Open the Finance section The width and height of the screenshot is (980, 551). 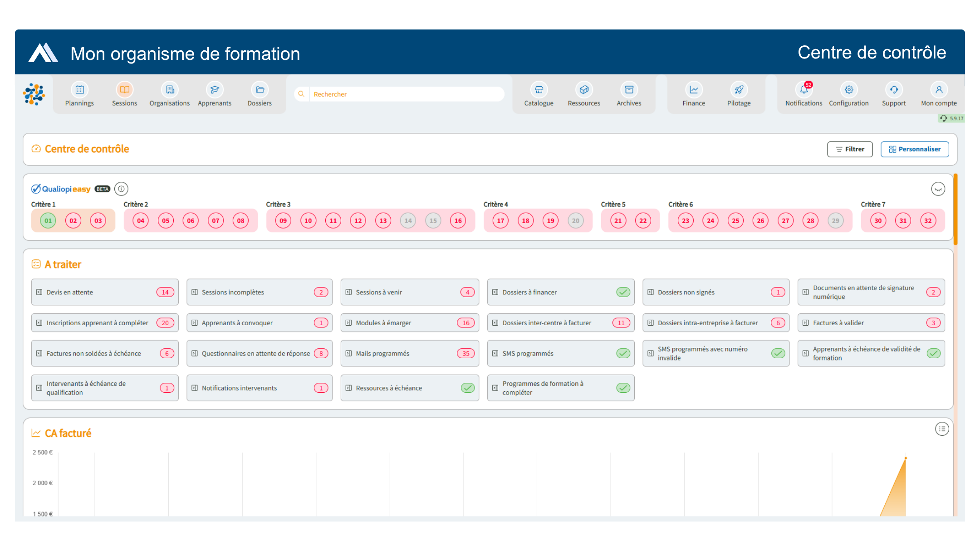tap(694, 94)
